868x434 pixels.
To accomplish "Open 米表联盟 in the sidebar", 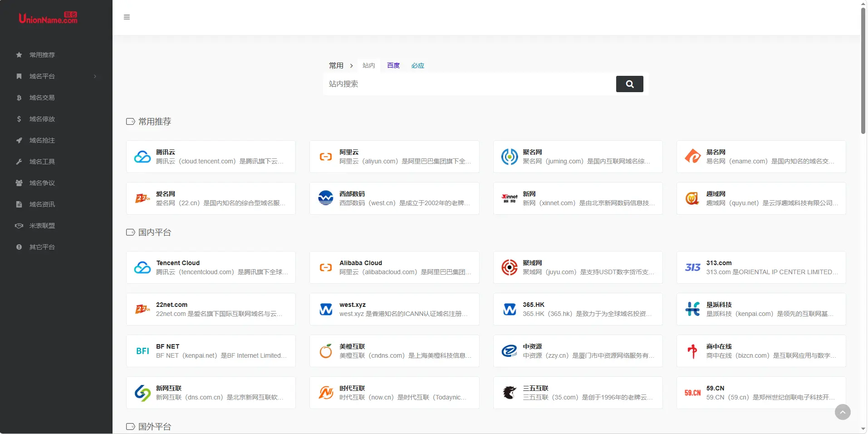I will point(42,226).
